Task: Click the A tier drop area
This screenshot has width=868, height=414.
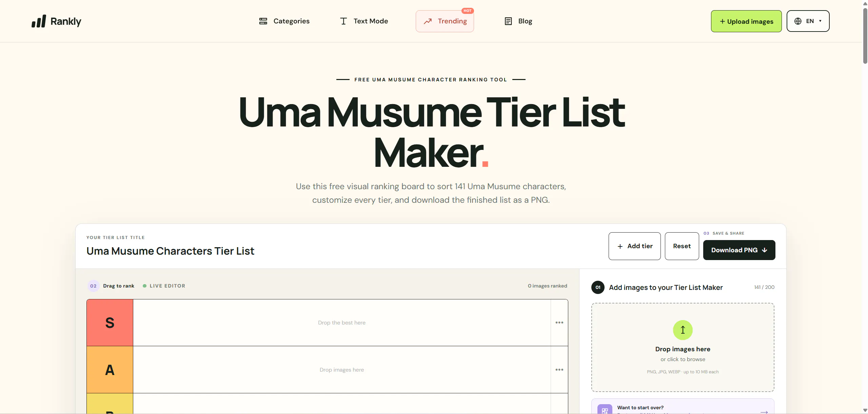Action: [342, 370]
